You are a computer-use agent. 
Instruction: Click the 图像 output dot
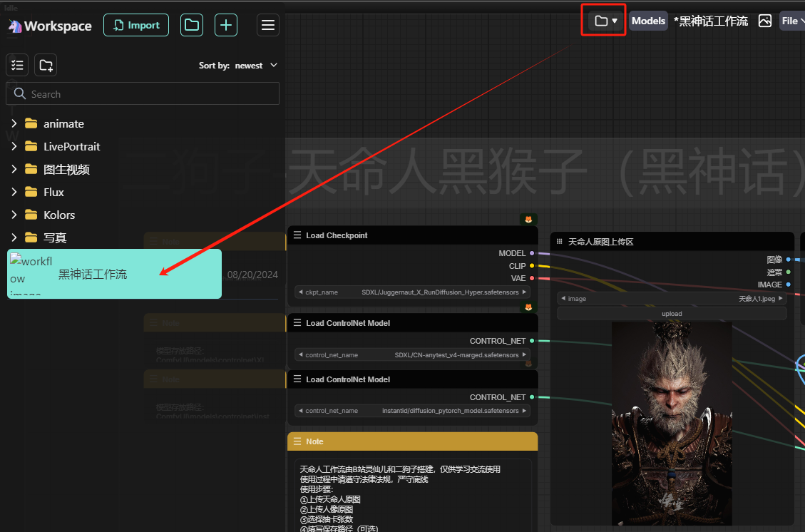(x=789, y=260)
